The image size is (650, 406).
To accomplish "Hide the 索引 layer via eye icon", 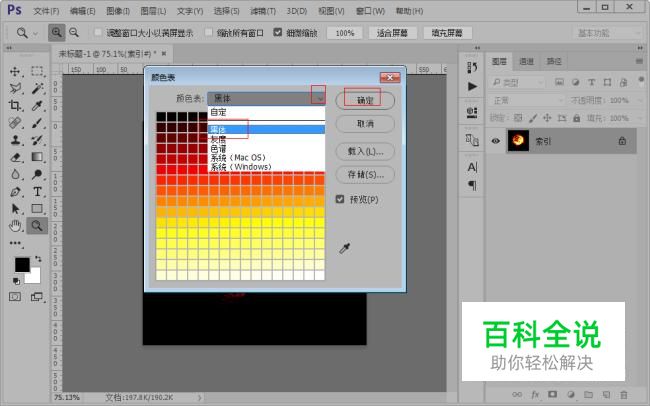I will 495,141.
